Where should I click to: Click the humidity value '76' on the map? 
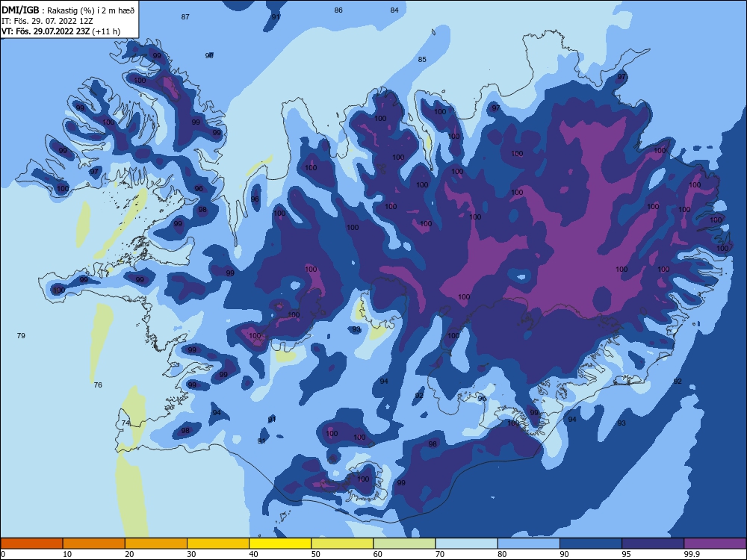(98, 385)
